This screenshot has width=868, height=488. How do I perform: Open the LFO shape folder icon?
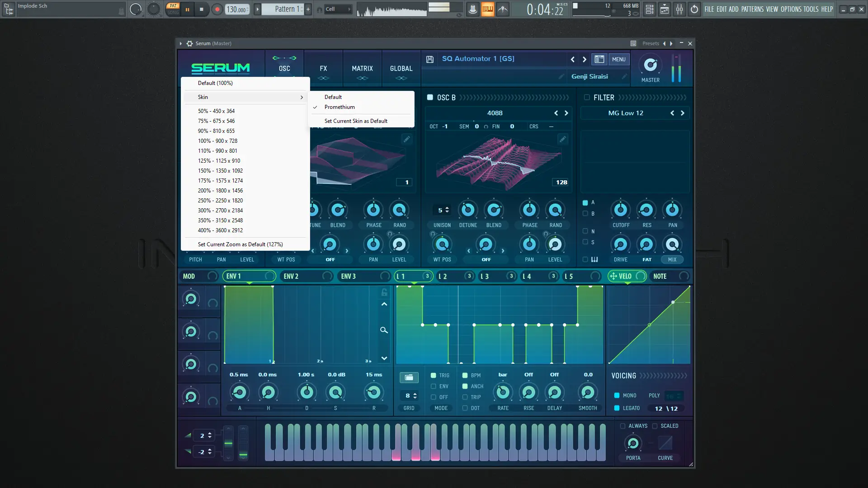(409, 377)
